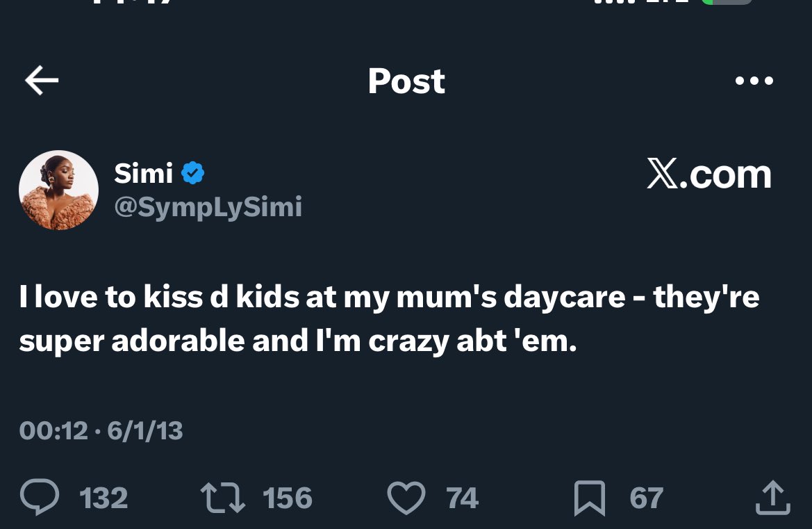
Task: Like the post with the heart icon
Action: (405, 498)
